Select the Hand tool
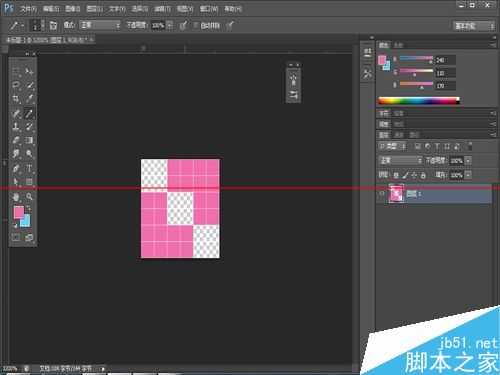 (x=16, y=197)
